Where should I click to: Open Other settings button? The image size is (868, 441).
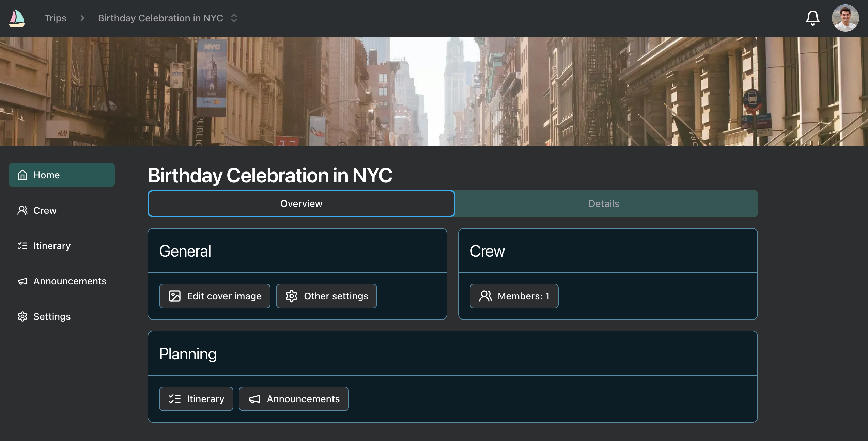(x=326, y=296)
